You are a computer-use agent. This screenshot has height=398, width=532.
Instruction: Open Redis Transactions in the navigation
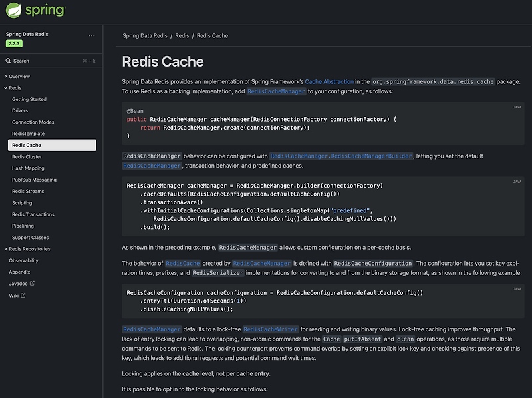pyautogui.click(x=33, y=214)
